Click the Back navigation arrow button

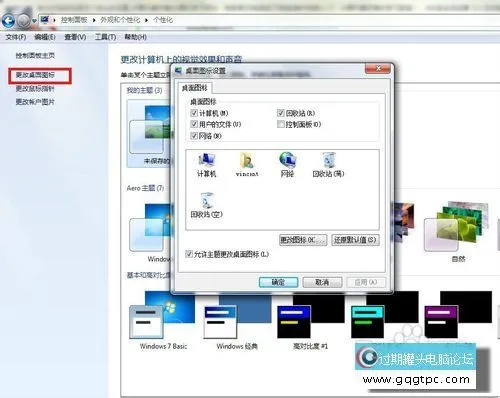click(8, 21)
